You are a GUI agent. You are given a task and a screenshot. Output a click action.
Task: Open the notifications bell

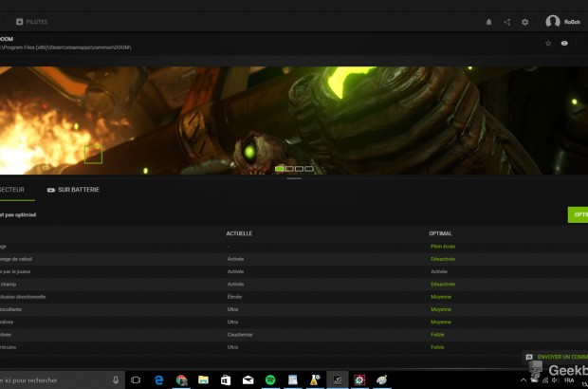click(489, 22)
